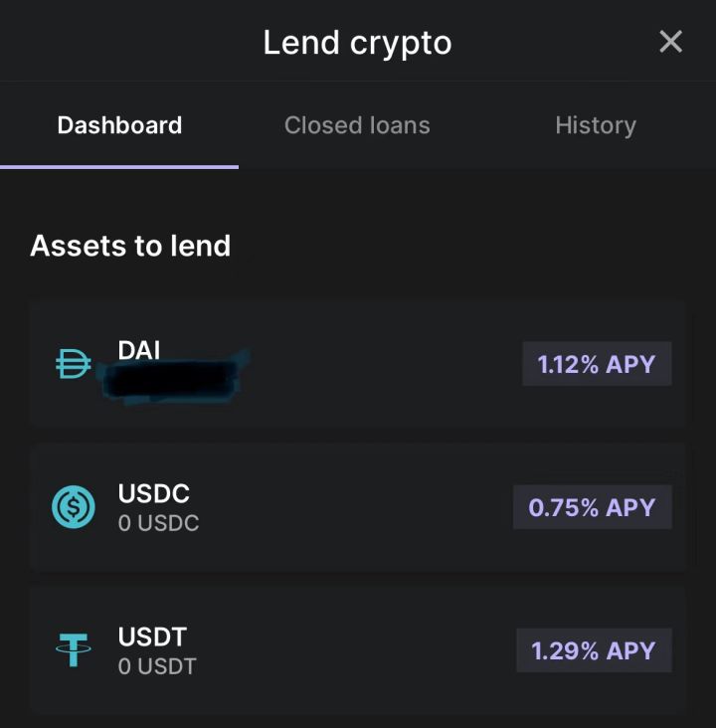Open the Closed loans tab
The height and width of the screenshot is (728, 716).
tap(357, 125)
